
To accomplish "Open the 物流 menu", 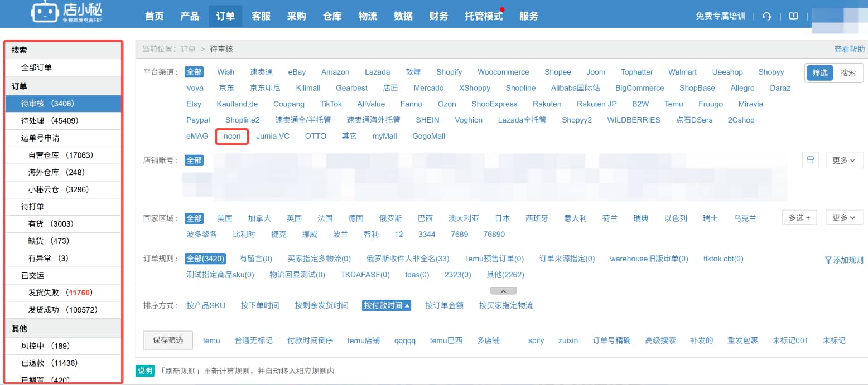I will [368, 16].
